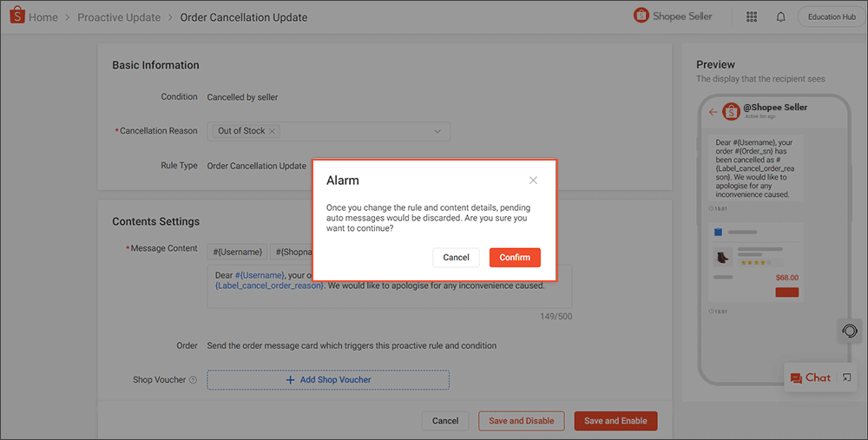Viewport: 868px width, 440px height.
Task: Click the Shopee logo in breadcrumb
Action: pos(17,16)
